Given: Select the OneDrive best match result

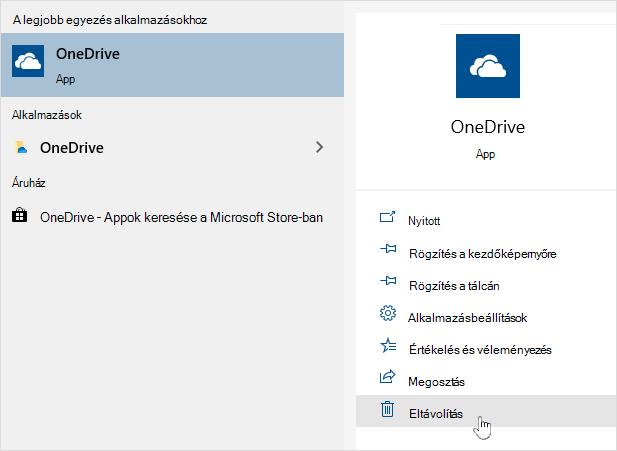Looking at the screenshot, I should point(172,65).
